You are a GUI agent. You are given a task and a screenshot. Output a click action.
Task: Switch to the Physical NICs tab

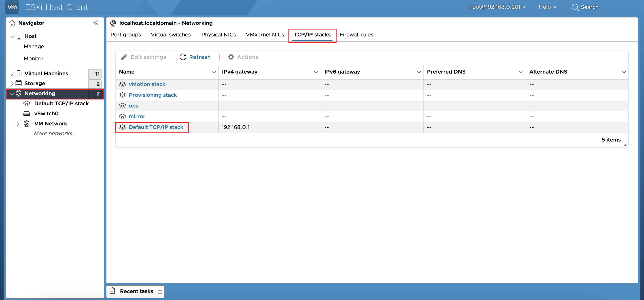click(x=218, y=35)
